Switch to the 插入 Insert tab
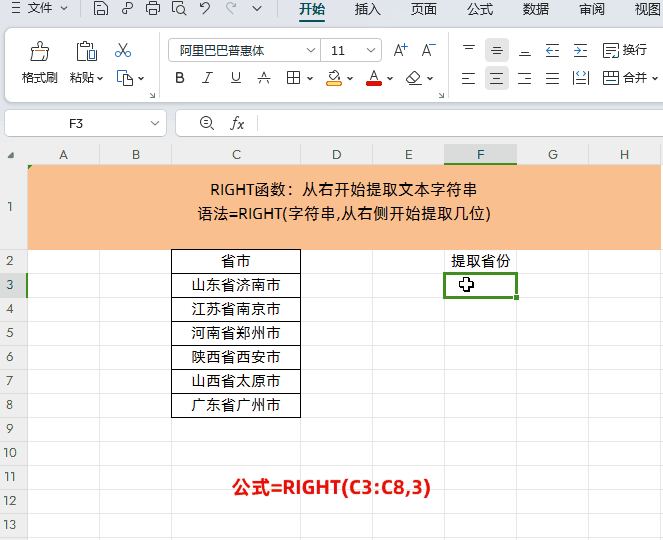The image size is (663, 540). tap(368, 9)
